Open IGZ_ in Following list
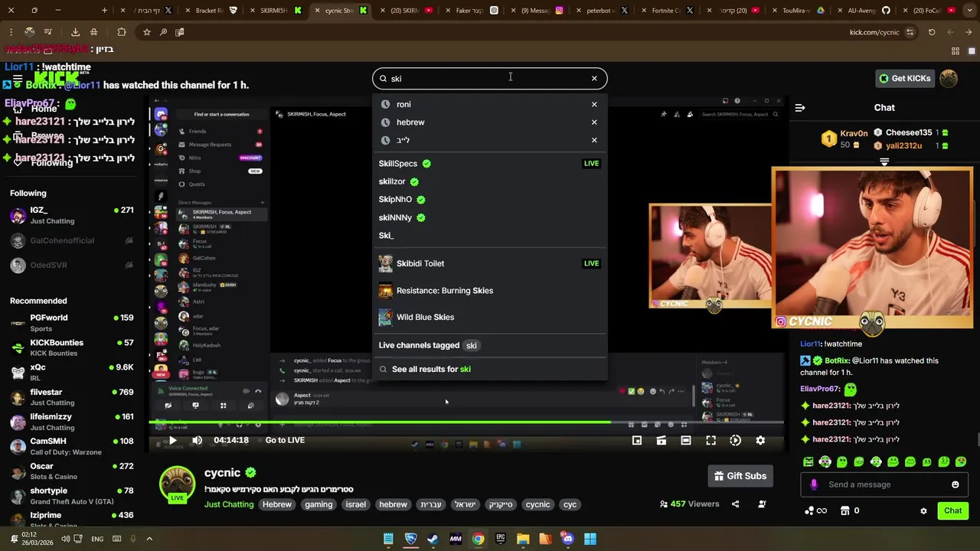Image resolution: width=980 pixels, height=551 pixels. 73,215
